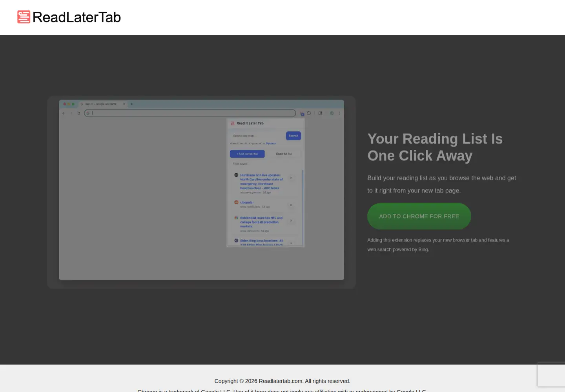Click the copyright line "Copyright © 2026 Readlatertab.com"
This screenshot has height=392, width=565.
282,381
